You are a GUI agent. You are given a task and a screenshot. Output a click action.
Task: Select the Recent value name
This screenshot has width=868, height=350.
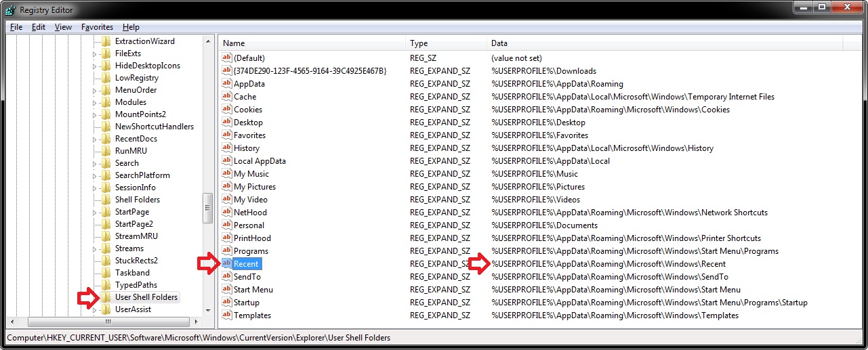(246, 264)
